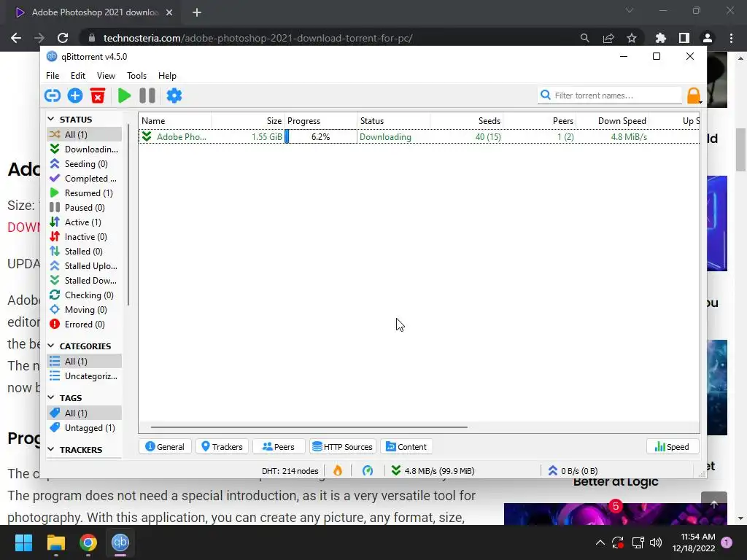The width and height of the screenshot is (747, 560).
Task: Open the File menu
Action: 53,76
